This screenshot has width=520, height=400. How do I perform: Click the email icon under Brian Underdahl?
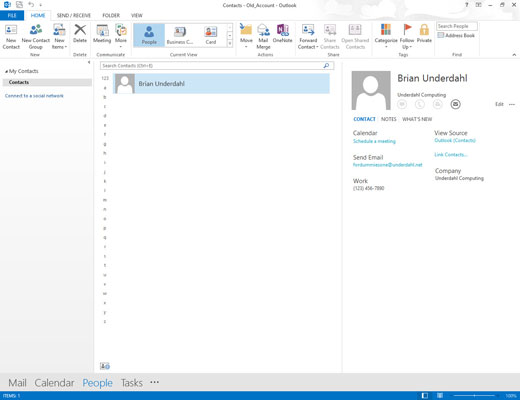click(455, 104)
